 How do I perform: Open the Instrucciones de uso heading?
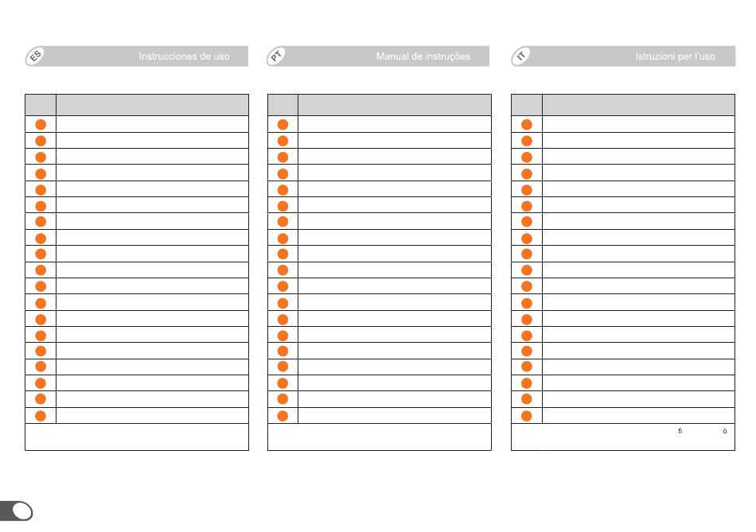[x=184, y=56]
